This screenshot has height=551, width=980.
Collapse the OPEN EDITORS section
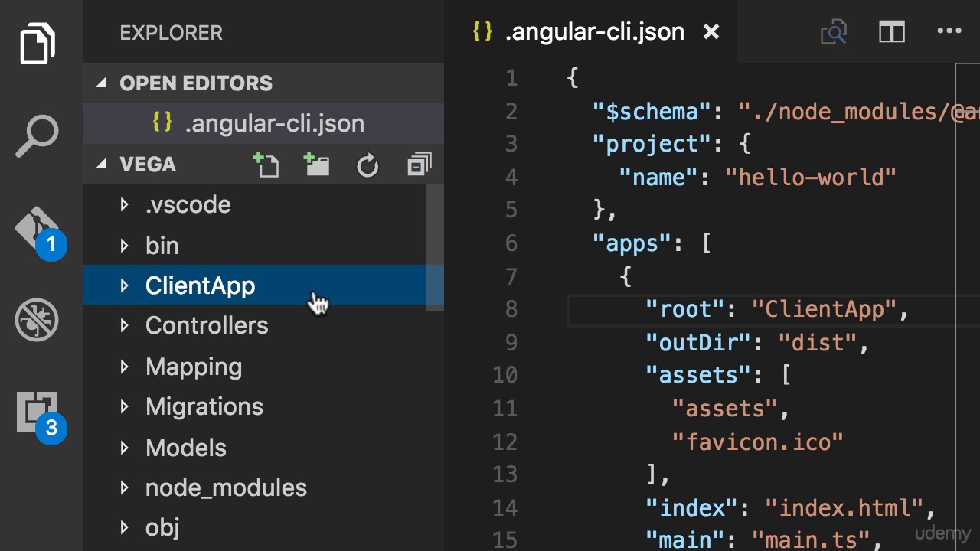pyautogui.click(x=101, y=83)
